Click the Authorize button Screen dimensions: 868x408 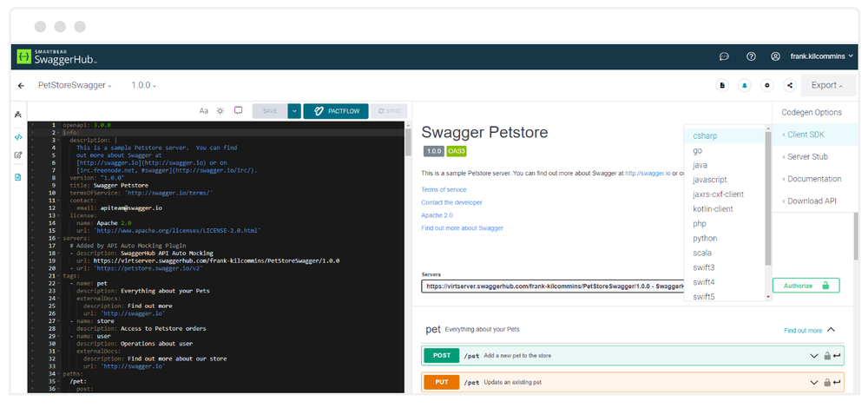806,286
